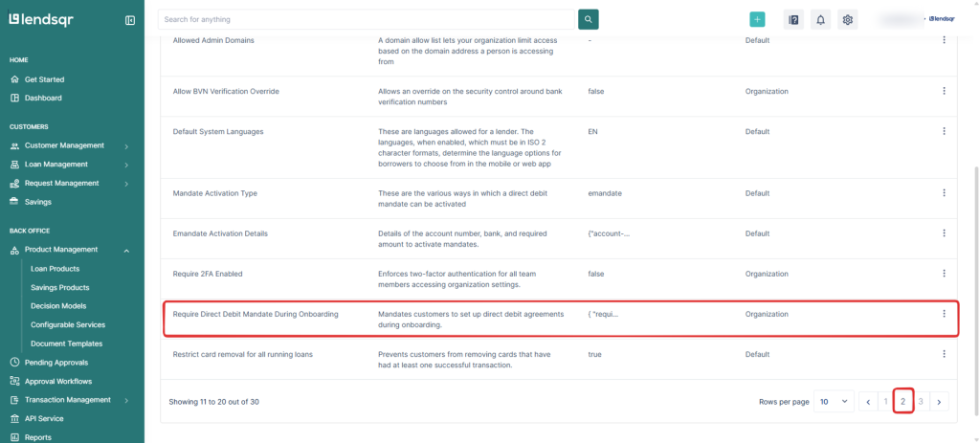Viewport: 980px width, 443px height.
Task: Open the help question mark icon
Action: (792, 19)
